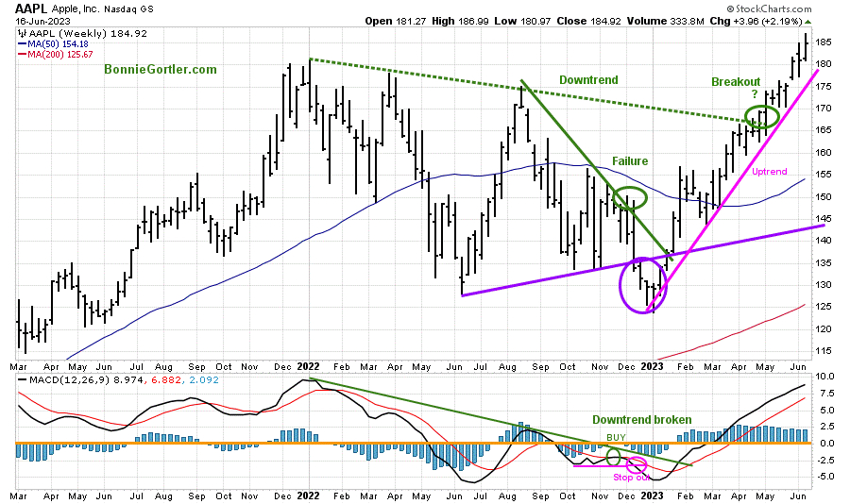Click the MA(50) 154.18 legend entry
The width and height of the screenshot is (850, 504).
(x=53, y=44)
